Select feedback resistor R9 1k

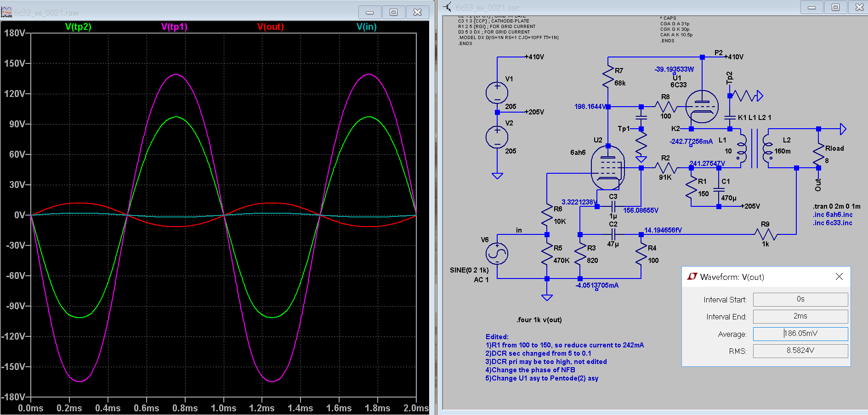click(766, 234)
